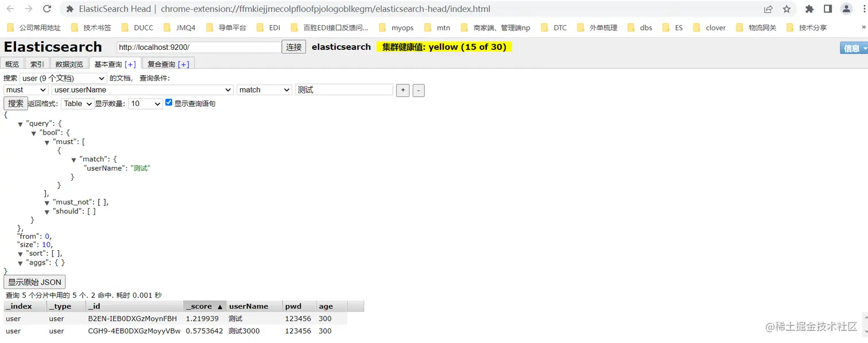
Task: Show more bookmarks with the chevron
Action: pyautogui.click(x=863, y=28)
